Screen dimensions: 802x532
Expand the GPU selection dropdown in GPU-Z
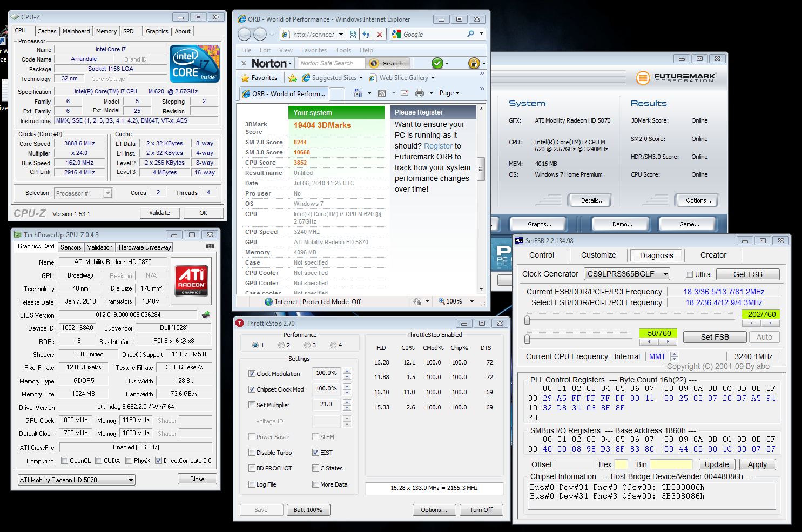click(x=131, y=480)
